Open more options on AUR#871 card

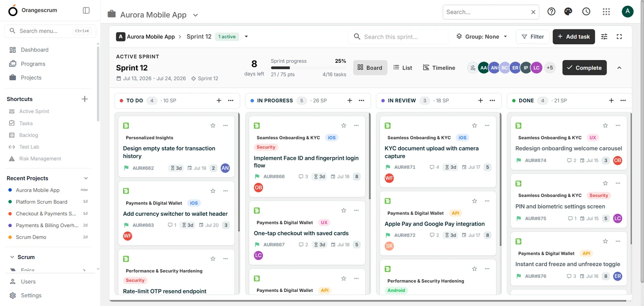(x=487, y=126)
